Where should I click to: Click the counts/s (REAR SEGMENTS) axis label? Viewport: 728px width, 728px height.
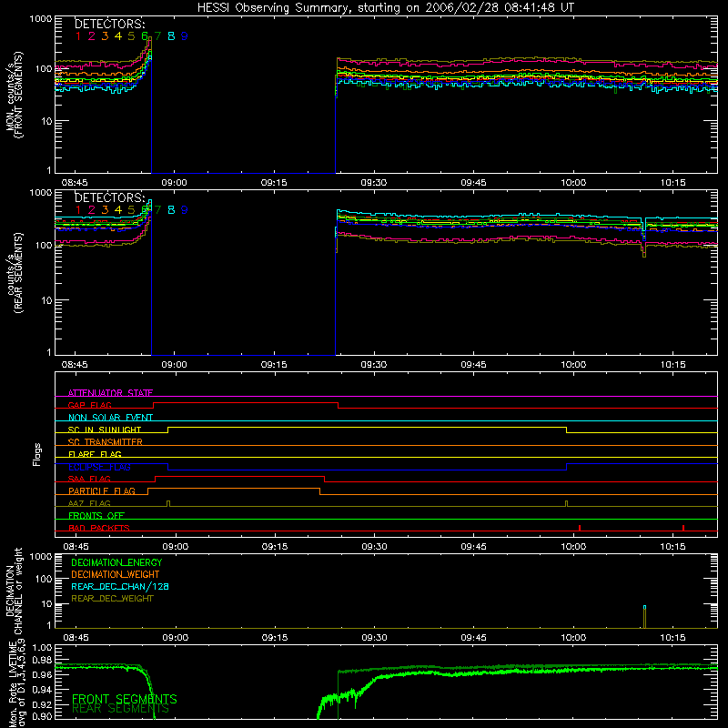pyautogui.click(x=14, y=273)
